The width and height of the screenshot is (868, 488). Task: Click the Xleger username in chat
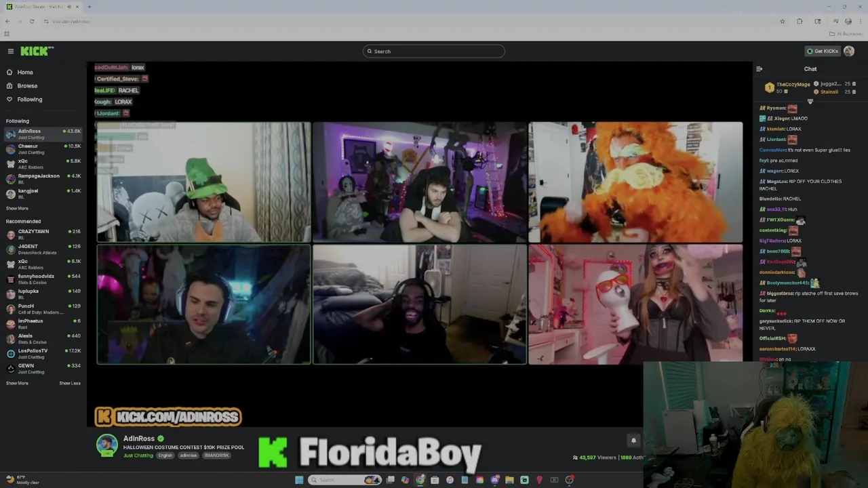(x=782, y=119)
